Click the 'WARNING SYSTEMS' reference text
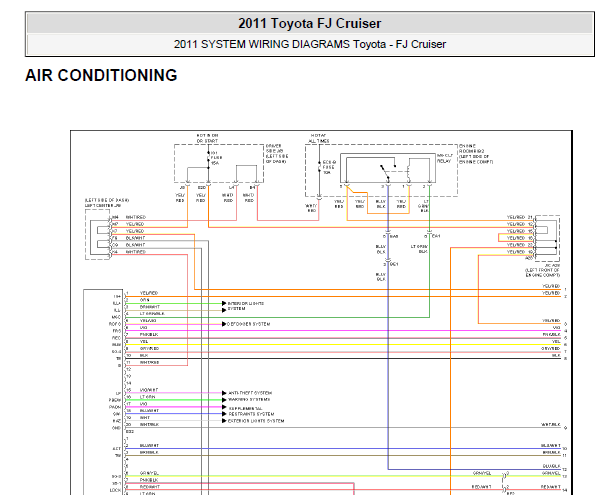The height and width of the screenshot is (495, 609). [249, 399]
